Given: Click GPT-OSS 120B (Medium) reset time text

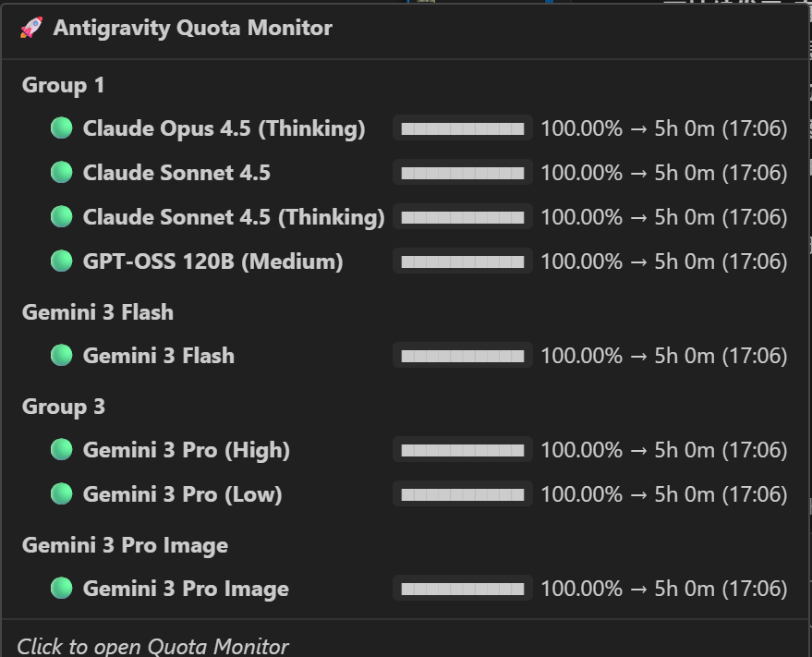Looking at the screenshot, I should click(x=721, y=261).
